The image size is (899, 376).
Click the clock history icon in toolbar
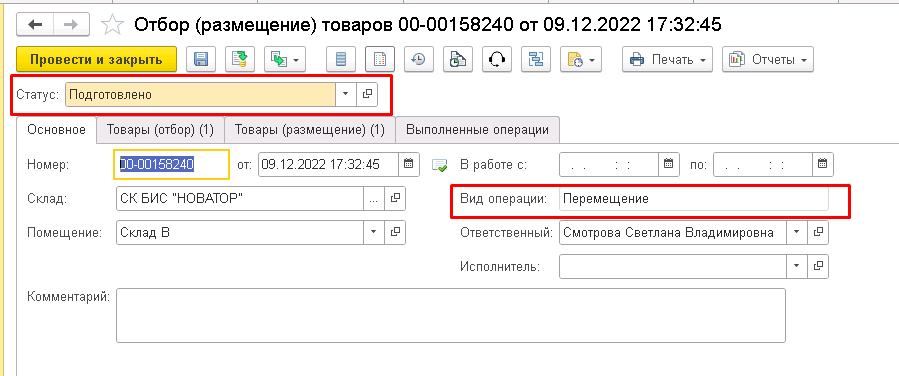coord(419,60)
